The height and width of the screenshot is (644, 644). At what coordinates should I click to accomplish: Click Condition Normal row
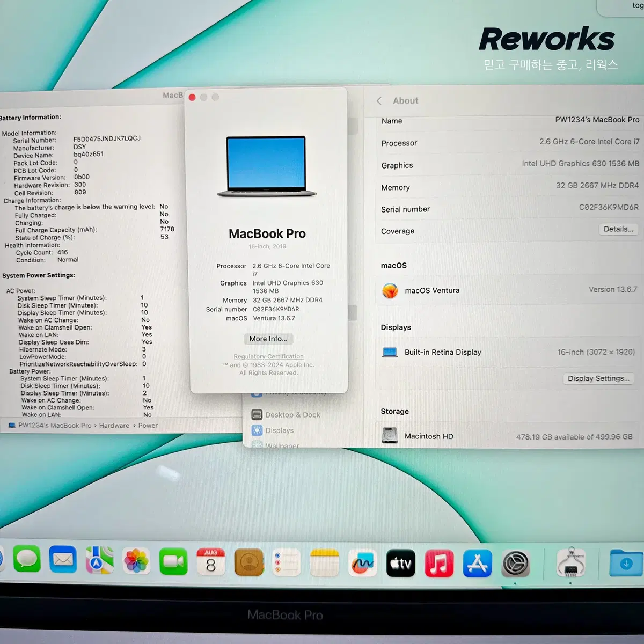[x=47, y=260]
